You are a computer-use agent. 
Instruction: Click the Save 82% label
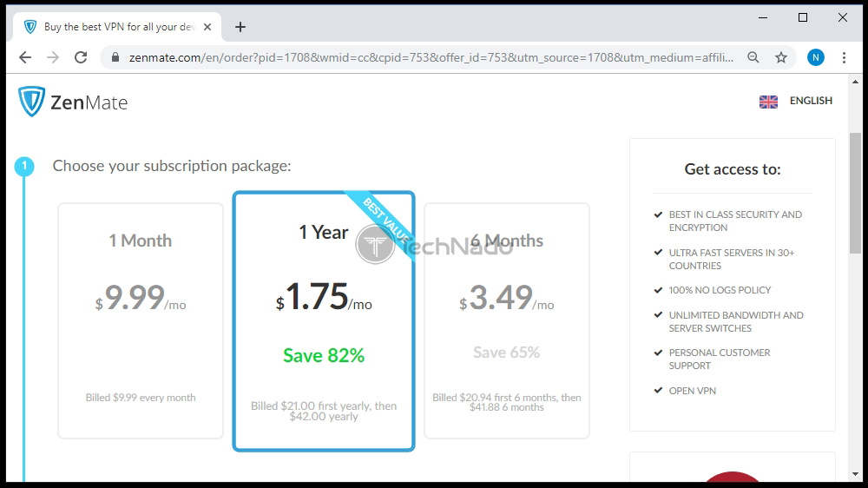324,356
